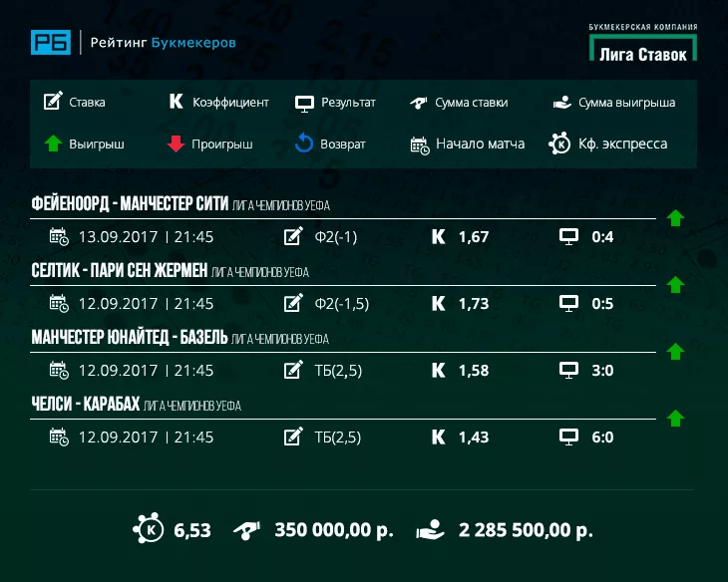Click the express coefficient icon beside 6,53
The width and height of the screenshot is (728, 582).
click(149, 528)
